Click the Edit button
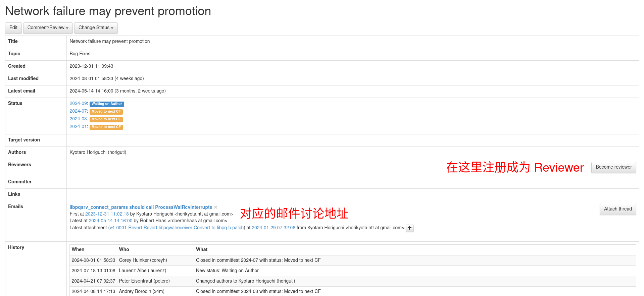 tap(13, 28)
